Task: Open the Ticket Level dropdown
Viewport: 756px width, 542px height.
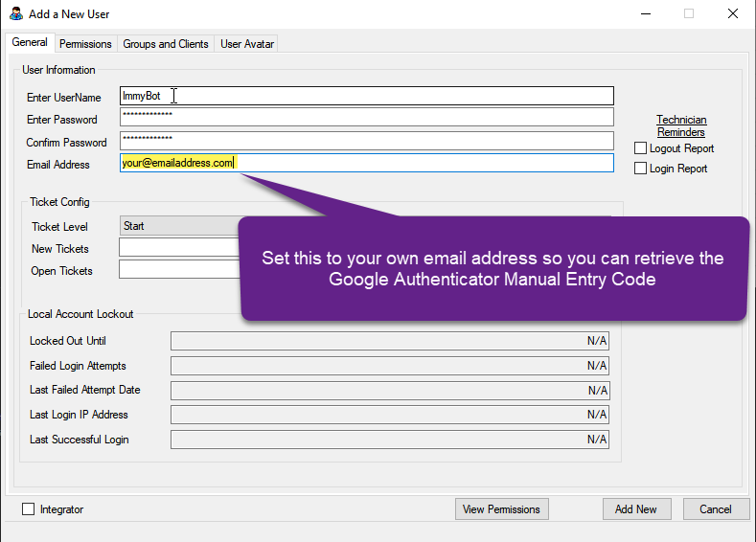Action: pos(177,226)
